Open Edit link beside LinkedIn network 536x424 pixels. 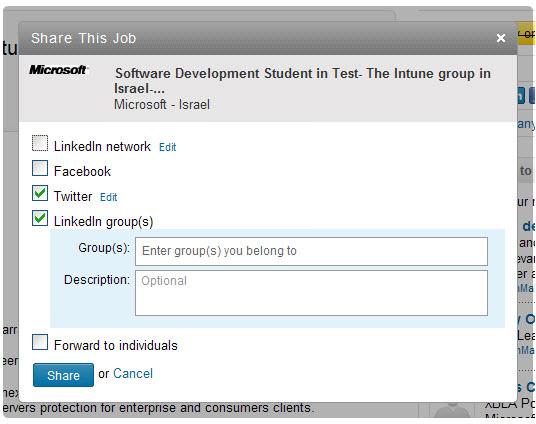[168, 147]
